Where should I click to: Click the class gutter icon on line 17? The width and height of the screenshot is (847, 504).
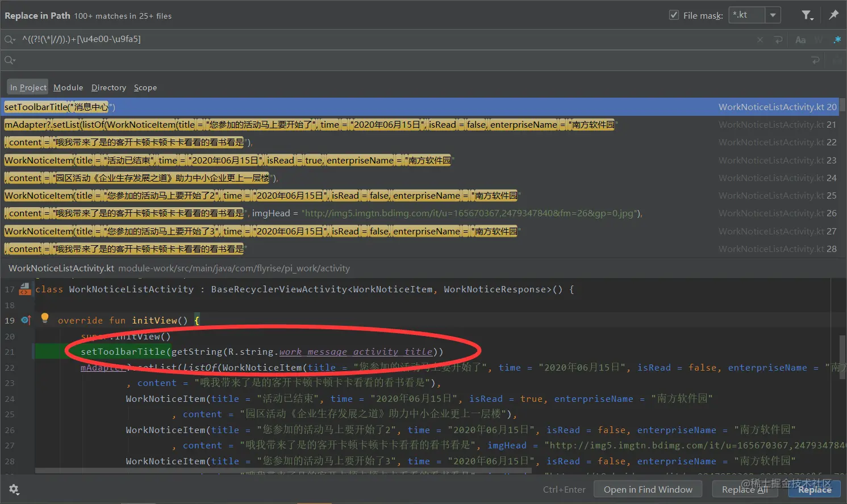pyautogui.click(x=25, y=289)
